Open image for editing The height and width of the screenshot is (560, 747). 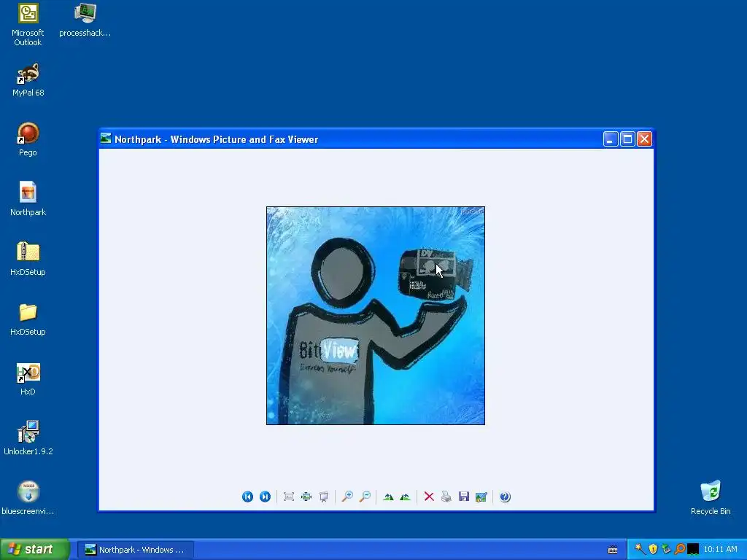click(481, 497)
